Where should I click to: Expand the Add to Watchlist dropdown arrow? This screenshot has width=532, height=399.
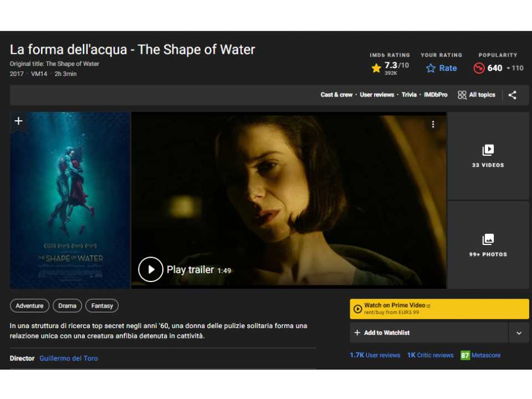(x=519, y=333)
